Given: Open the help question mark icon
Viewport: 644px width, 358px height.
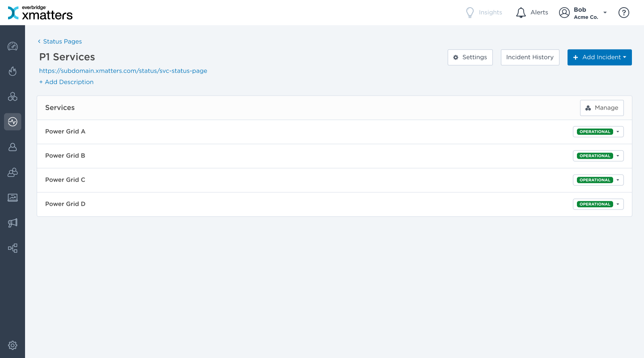Looking at the screenshot, I should click(x=624, y=13).
